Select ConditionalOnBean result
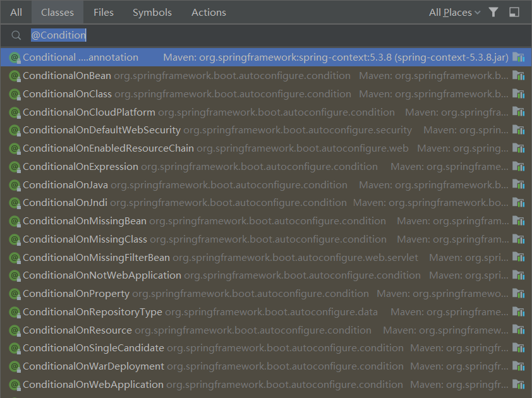This screenshot has height=398, width=532. point(266,76)
